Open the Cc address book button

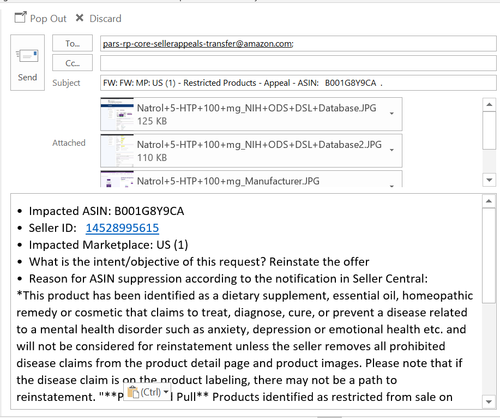(72, 63)
